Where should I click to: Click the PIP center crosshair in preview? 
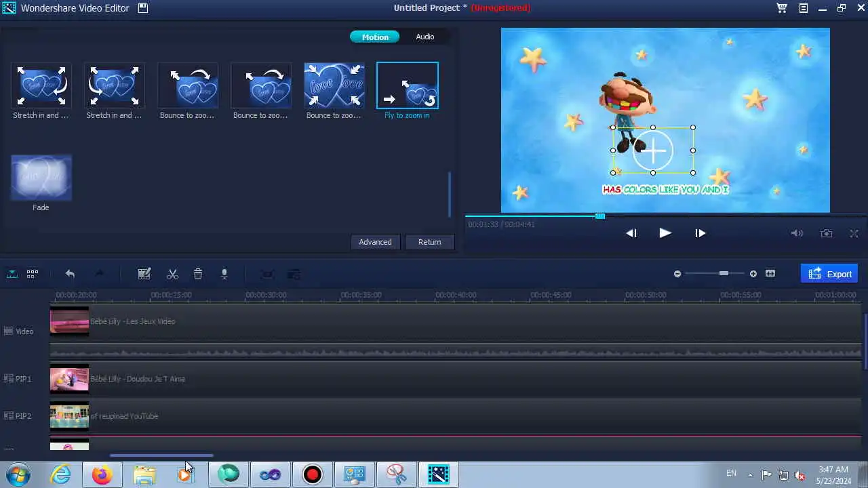653,150
